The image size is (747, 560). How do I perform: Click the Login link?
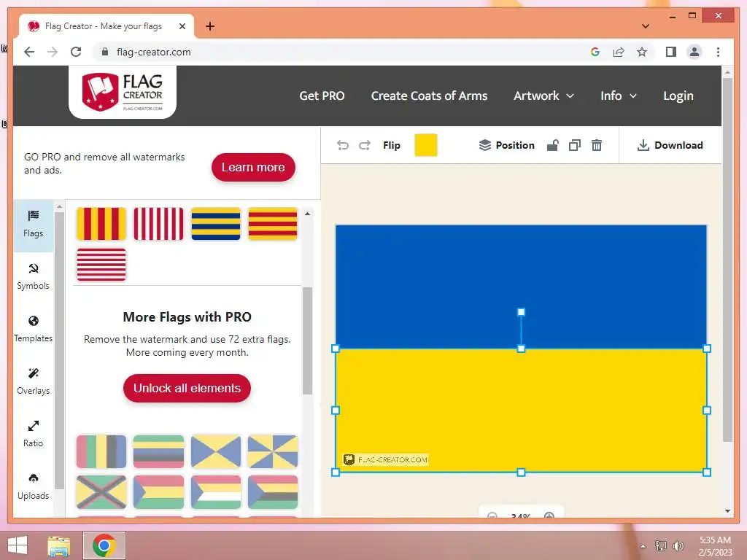[678, 96]
